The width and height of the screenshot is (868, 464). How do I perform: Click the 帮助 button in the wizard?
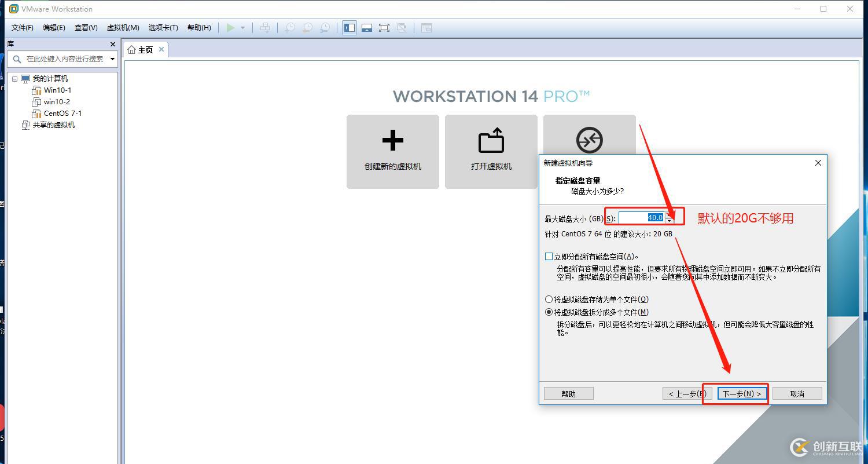pos(569,393)
